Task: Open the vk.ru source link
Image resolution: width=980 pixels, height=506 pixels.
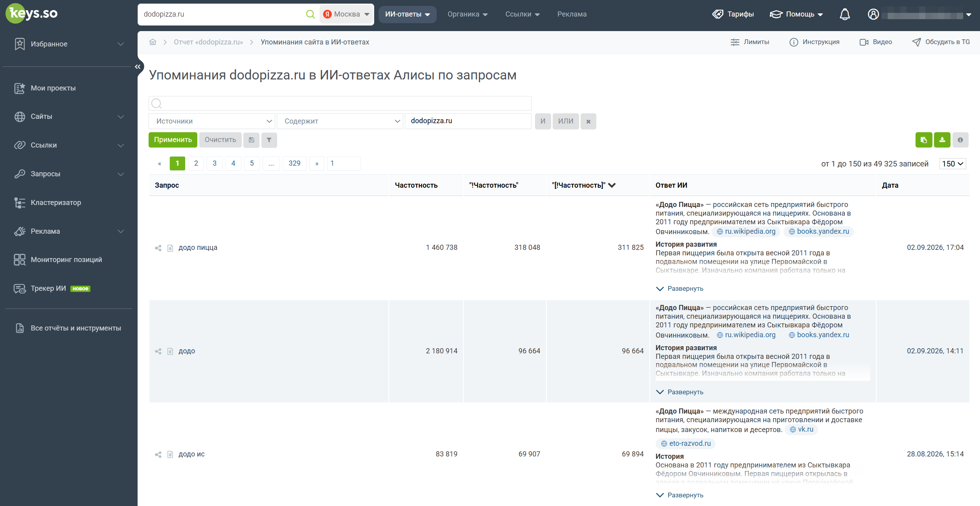Action: point(801,429)
